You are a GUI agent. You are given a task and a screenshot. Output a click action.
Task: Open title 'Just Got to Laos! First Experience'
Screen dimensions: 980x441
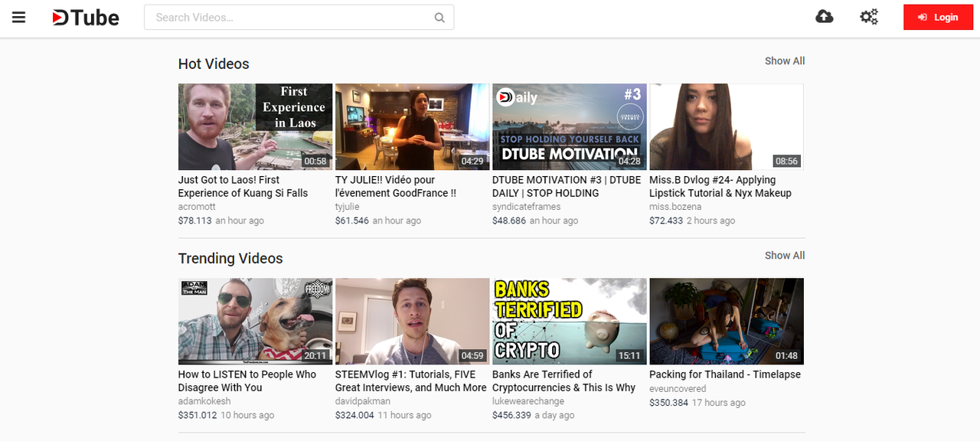pyautogui.click(x=243, y=187)
